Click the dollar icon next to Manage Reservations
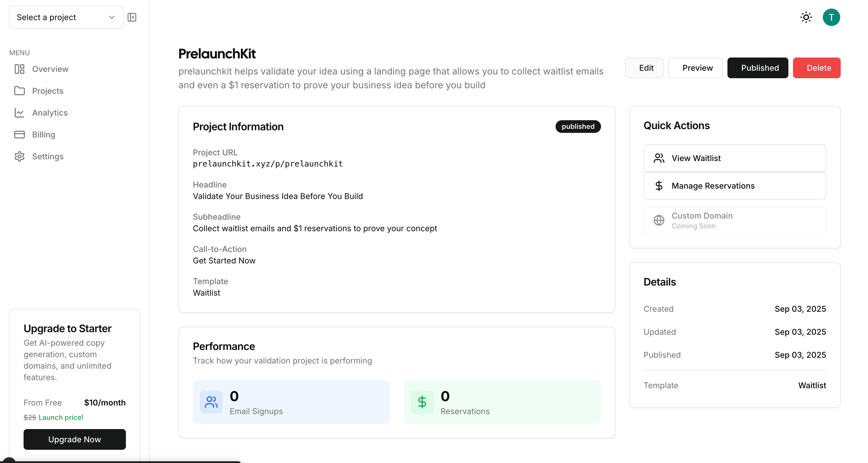 point(659,186)
